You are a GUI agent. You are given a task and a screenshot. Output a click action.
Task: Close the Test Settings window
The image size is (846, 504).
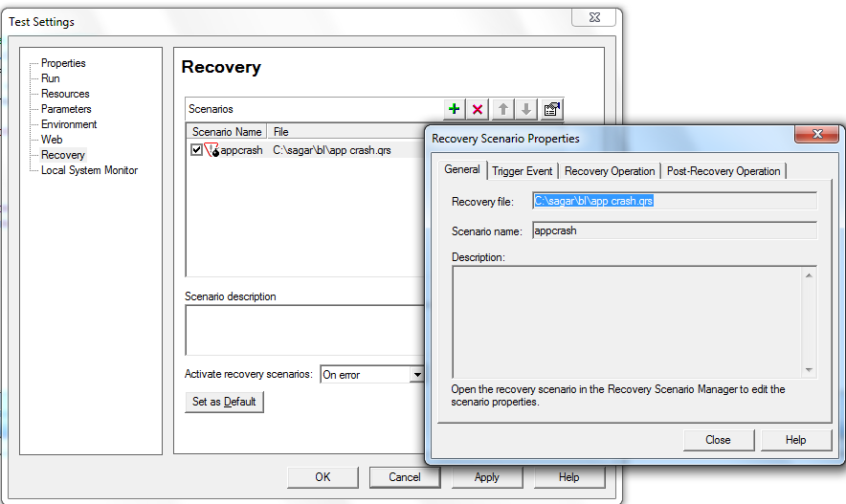pos(594,17)
